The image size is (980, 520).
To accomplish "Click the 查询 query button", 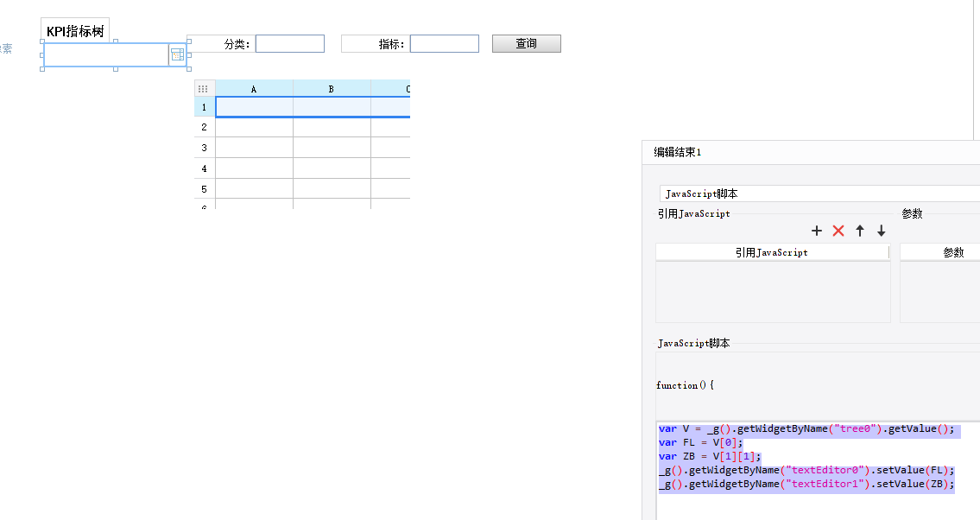I will click(526, 43).
